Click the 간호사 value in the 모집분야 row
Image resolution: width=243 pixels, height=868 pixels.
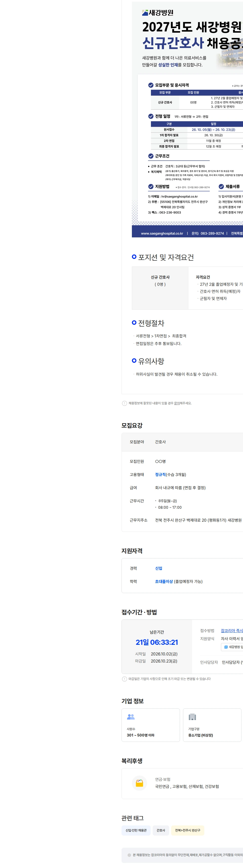click(160, 442)
